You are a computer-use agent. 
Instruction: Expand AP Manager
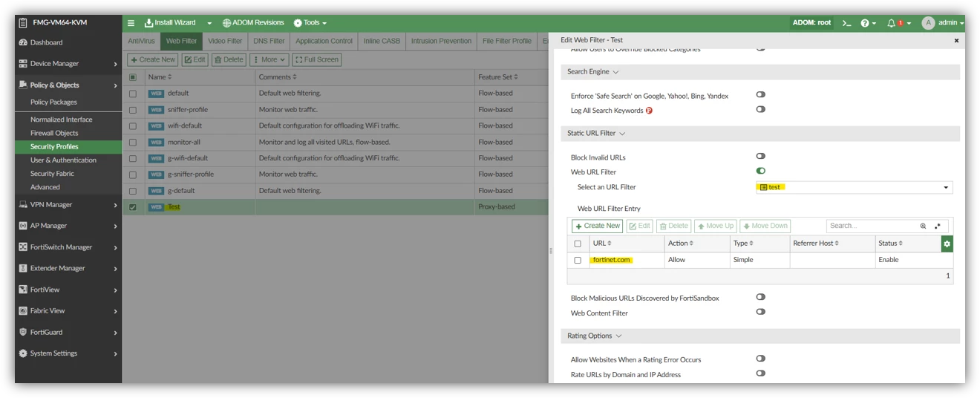pyautogui.click(x=68, y=226)
